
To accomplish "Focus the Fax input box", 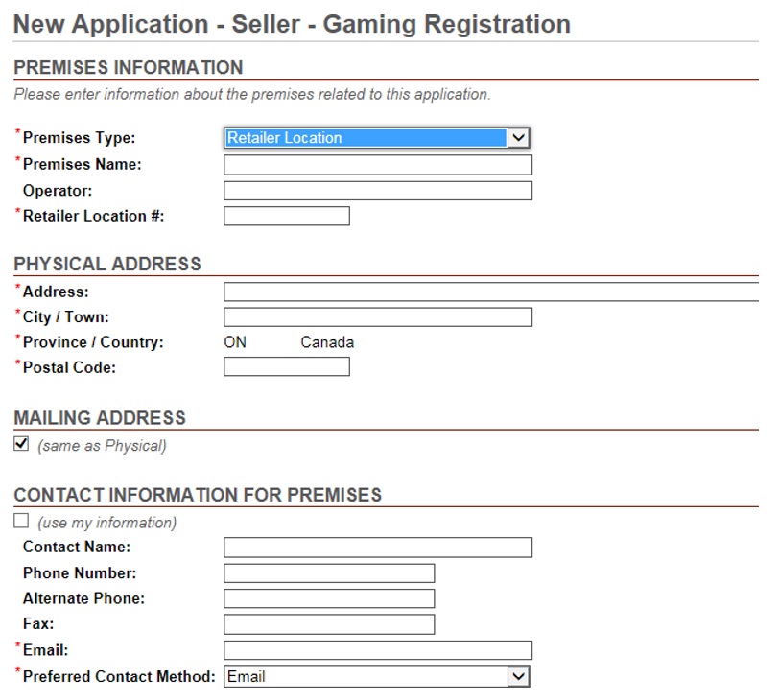I will click(x=329, y=624).
